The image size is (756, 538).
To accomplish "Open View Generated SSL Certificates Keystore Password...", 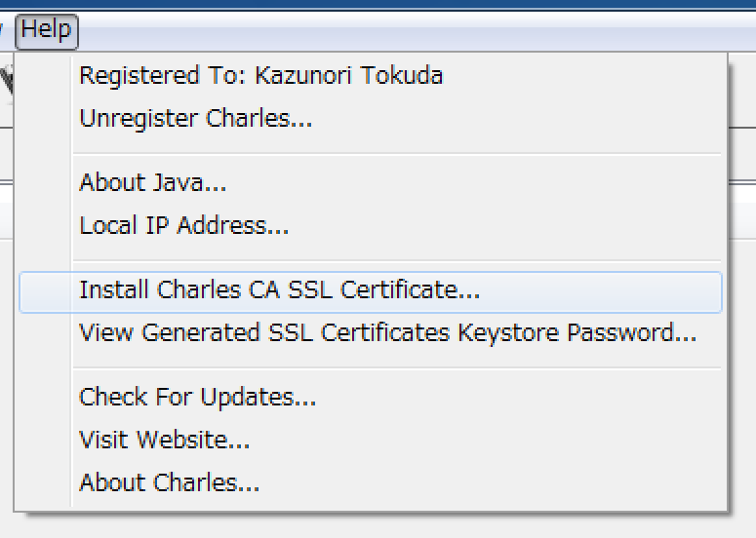I will (371, 332).
